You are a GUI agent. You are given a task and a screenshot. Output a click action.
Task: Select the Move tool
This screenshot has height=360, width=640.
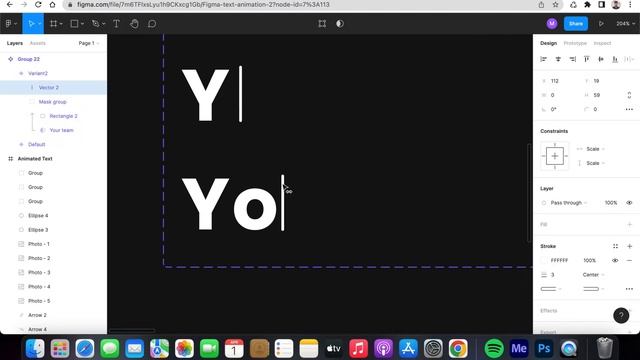tap(31, 24)
